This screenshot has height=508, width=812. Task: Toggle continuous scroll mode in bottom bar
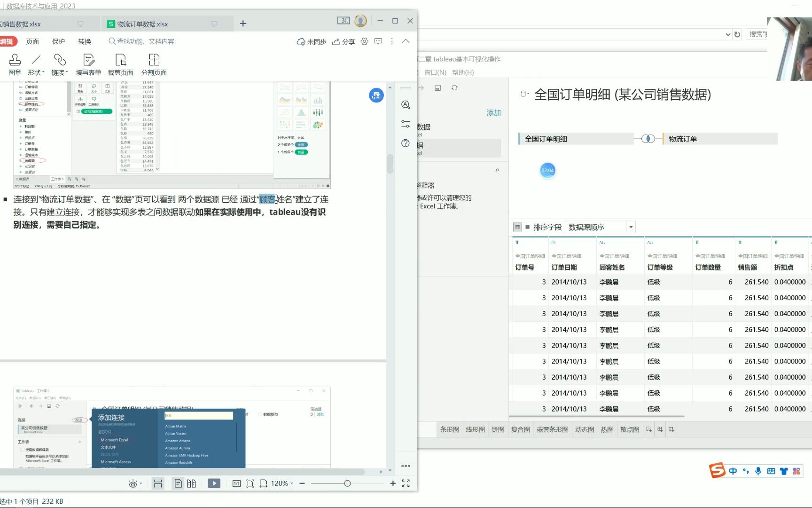[x=158, y=484]
